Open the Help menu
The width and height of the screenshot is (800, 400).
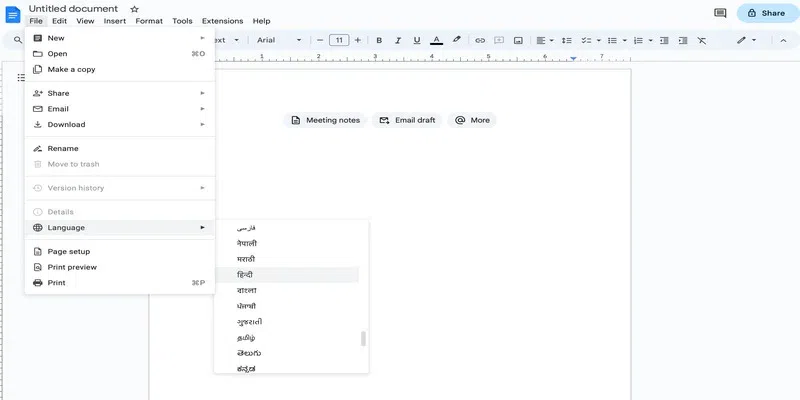tap(261, 21)
